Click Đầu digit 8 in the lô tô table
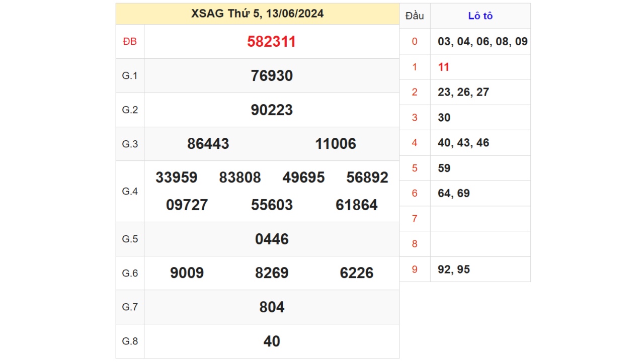Image resolution: width=644 pixels, height=362 pixels. point(415,244)
